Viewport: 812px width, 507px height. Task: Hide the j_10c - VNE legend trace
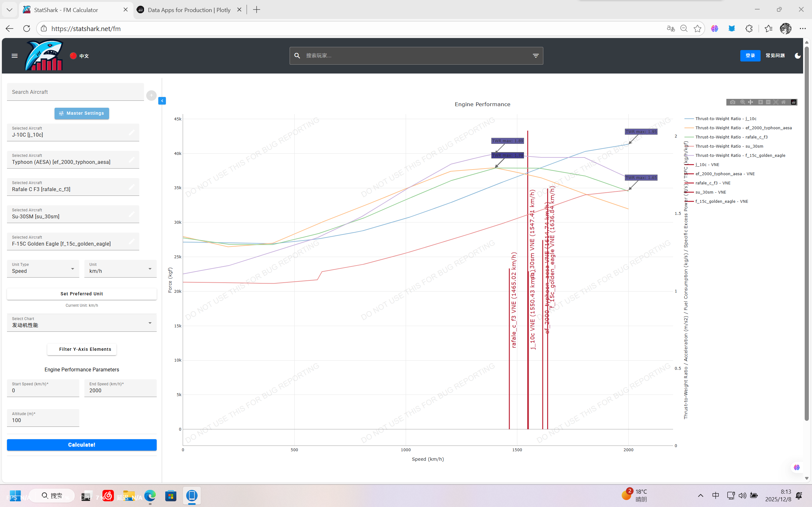pyautogui.click(x=707, y=165)
